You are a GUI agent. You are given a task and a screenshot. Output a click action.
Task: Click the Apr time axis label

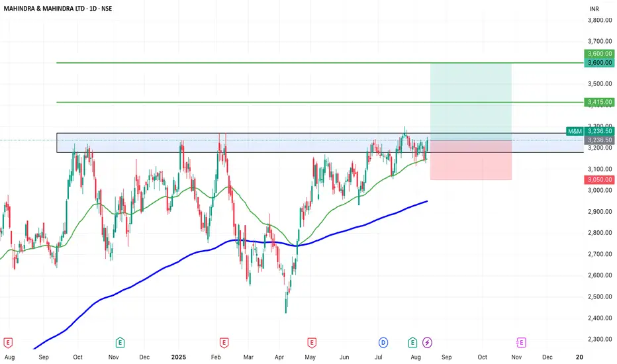[279, 357]
